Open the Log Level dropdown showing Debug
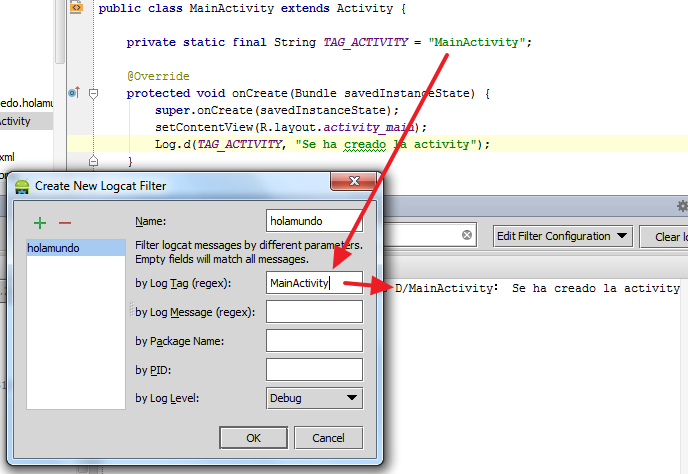 [x=314, y=398]
